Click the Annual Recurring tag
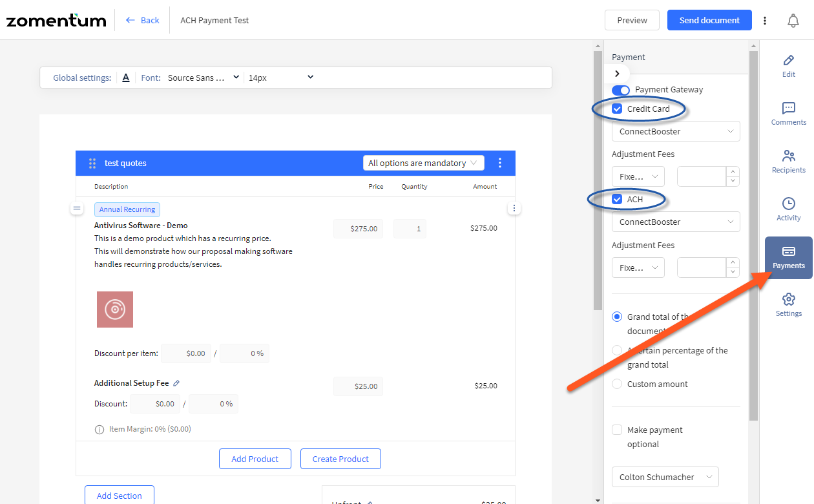Viewport: 814px width, 504px height. click(127, 209)
